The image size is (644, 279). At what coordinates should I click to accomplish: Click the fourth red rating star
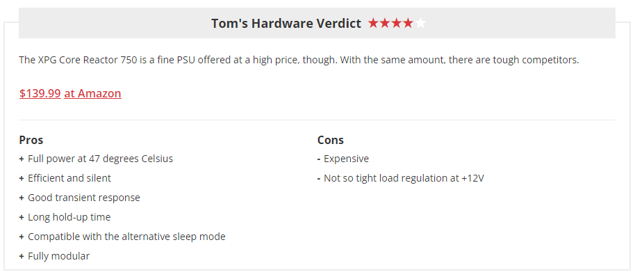click(408, 23)
